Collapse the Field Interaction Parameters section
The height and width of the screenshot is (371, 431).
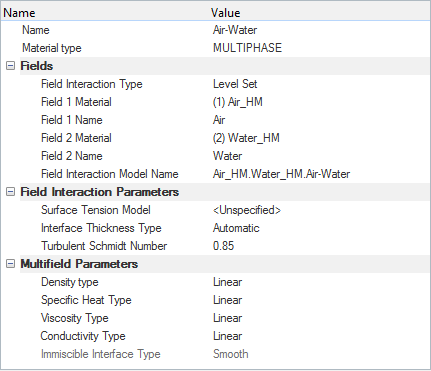pos(11,192)
